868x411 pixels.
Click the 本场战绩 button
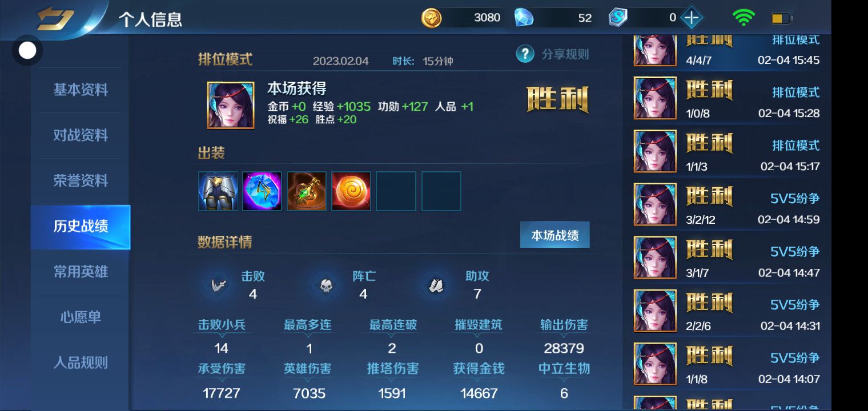pyautogui.click(x=555, y=235)
